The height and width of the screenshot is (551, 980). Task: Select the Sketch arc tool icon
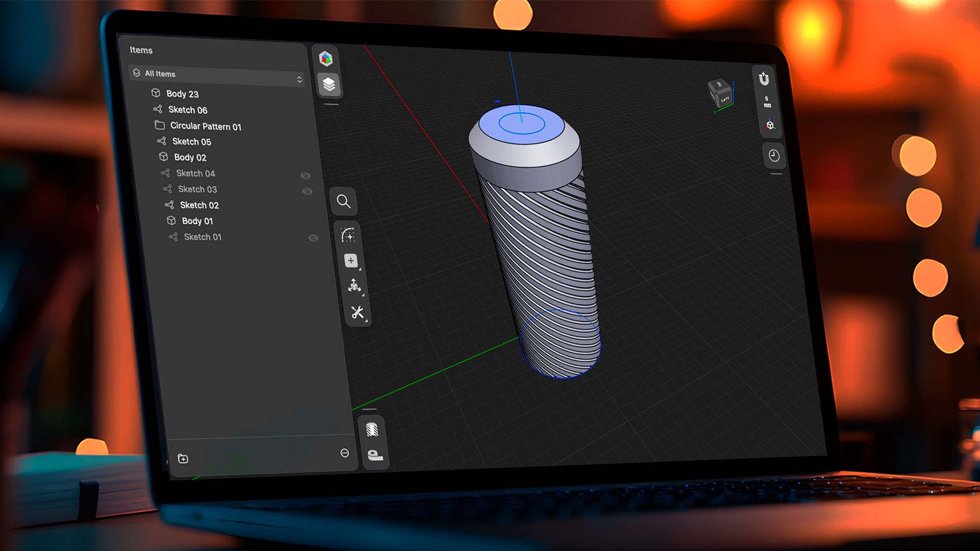click(348, 235)
